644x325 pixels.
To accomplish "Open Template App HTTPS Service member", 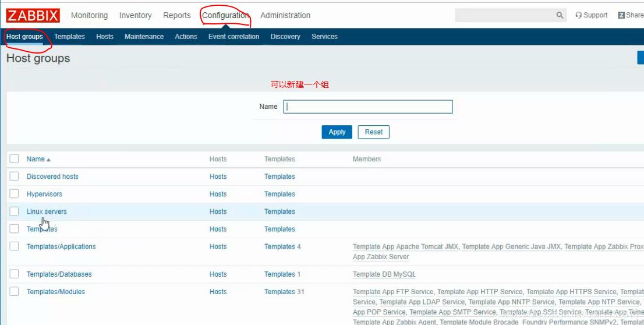I will pyautogui.click(x=571, y=292).
